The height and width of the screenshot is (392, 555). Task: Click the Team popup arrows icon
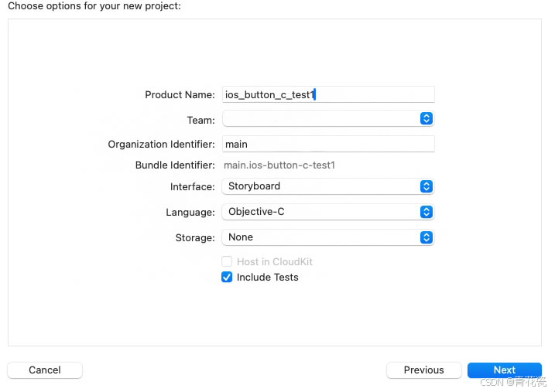(427, 118)
